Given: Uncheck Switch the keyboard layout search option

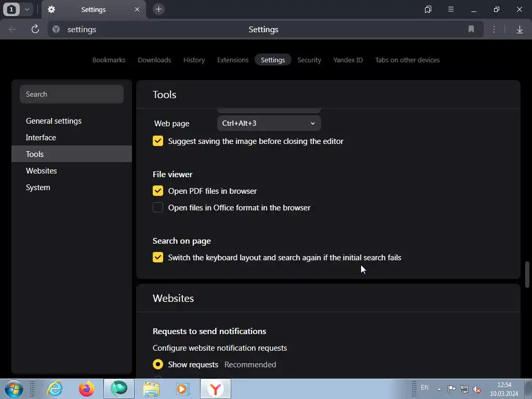Looking at the screenshot, I should [x=158, y=257].
